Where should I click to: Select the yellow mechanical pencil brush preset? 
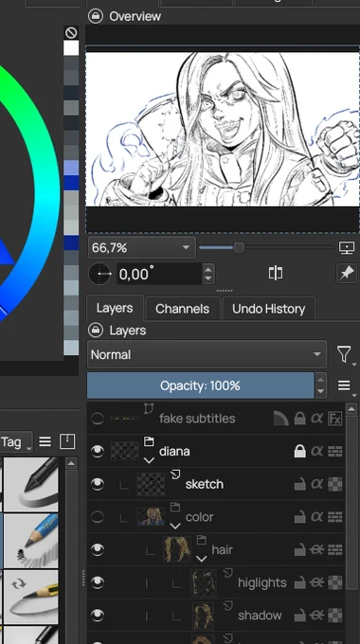pyautogui.click(x=31, y=597)
